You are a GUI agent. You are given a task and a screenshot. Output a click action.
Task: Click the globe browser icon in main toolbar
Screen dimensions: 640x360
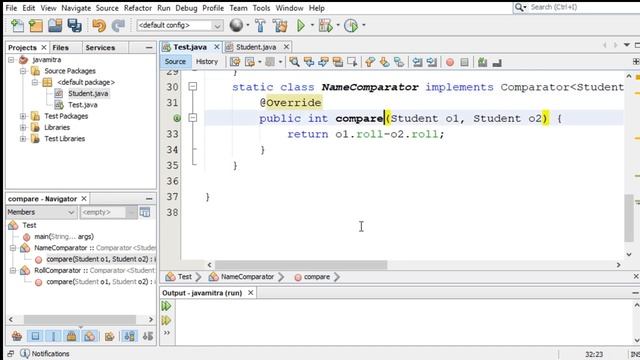pyautogui.click(x=236, y=25)
